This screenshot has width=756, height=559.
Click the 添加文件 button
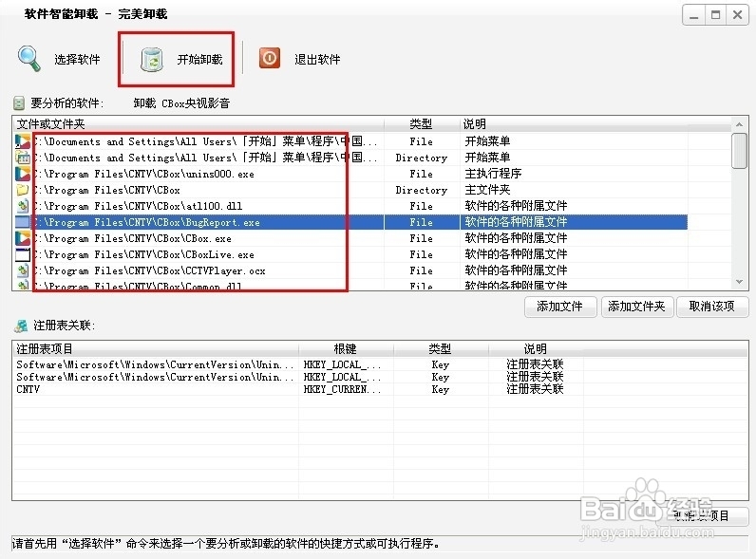(x=560, y=307)
